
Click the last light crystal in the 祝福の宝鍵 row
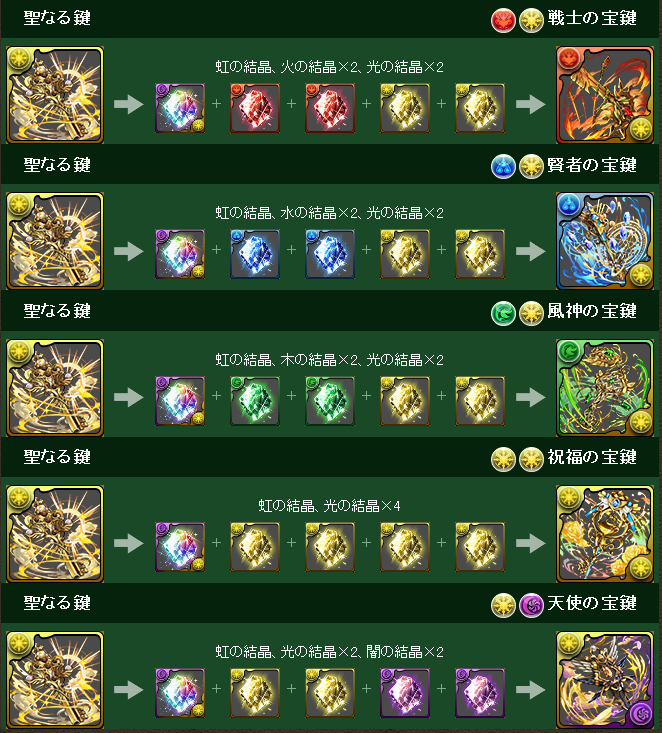(480, 547)
